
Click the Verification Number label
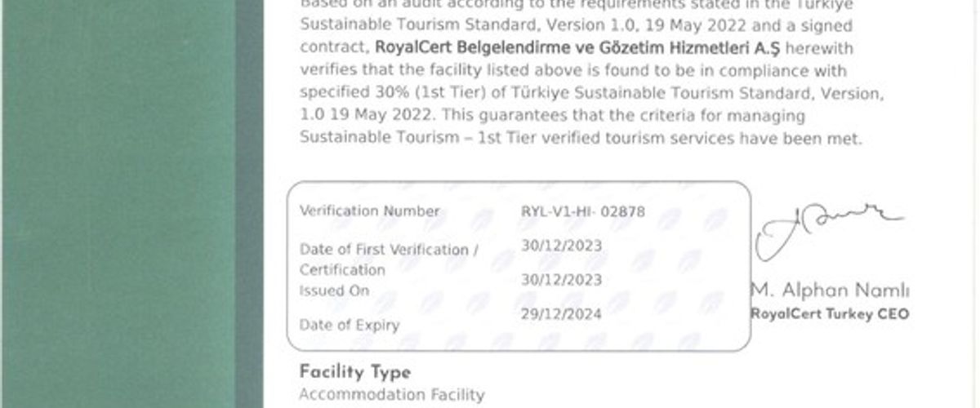[369, 211]
